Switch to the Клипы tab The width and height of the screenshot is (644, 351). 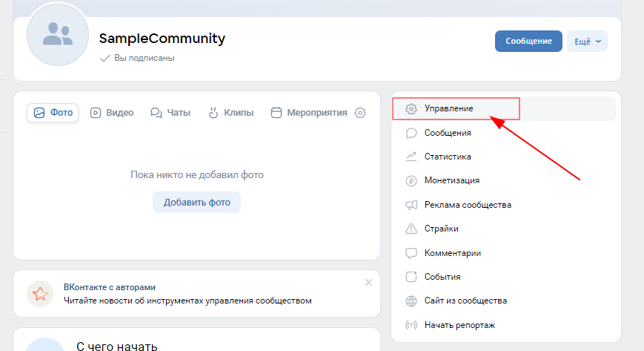(x=230, y=113)
